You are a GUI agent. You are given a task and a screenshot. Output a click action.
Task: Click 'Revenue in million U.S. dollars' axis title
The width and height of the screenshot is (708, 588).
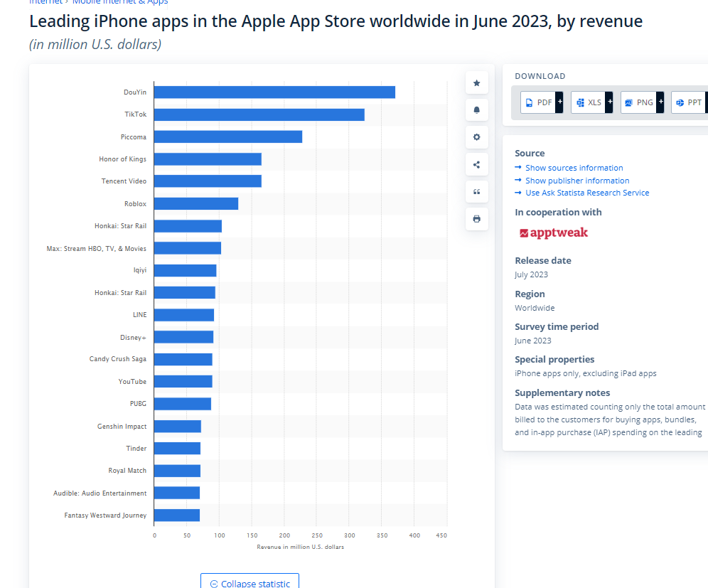click(x=300, y=547)
